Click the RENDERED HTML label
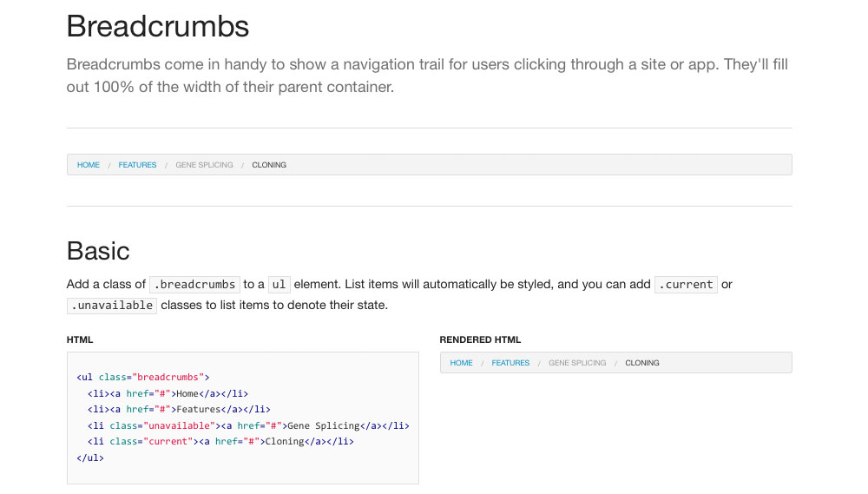This screenshot has width=868, height=494. tap(480, 340)
